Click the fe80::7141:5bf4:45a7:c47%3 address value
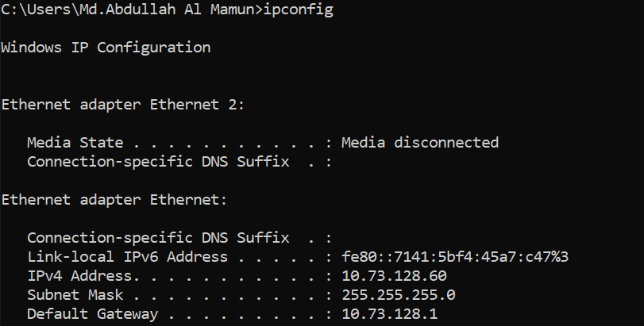644x326 pixels. [455, 257]
